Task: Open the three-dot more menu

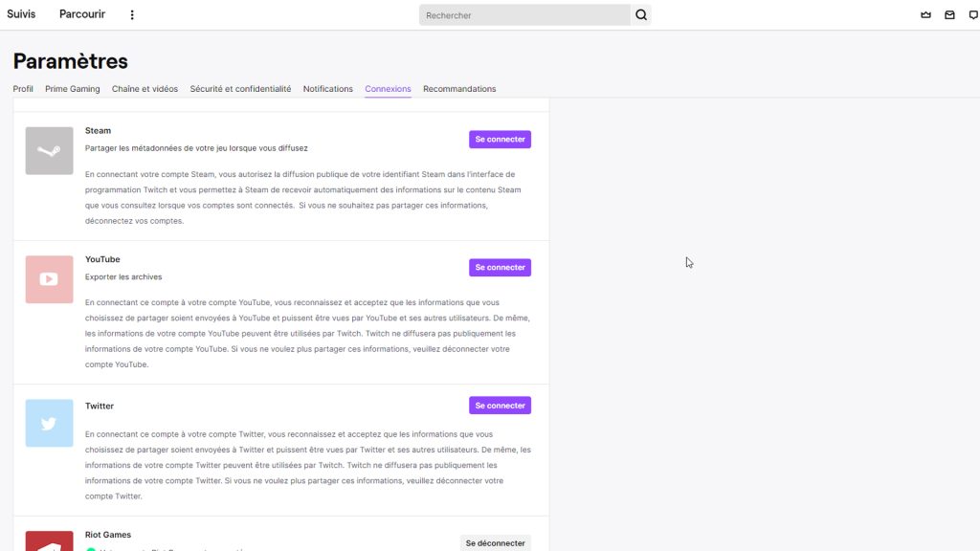Action: coord(132,14)
